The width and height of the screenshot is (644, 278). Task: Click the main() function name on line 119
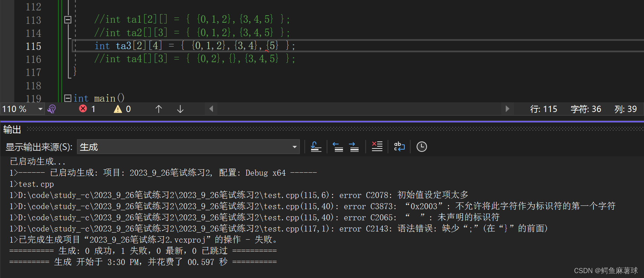click(x=104, y=98)
